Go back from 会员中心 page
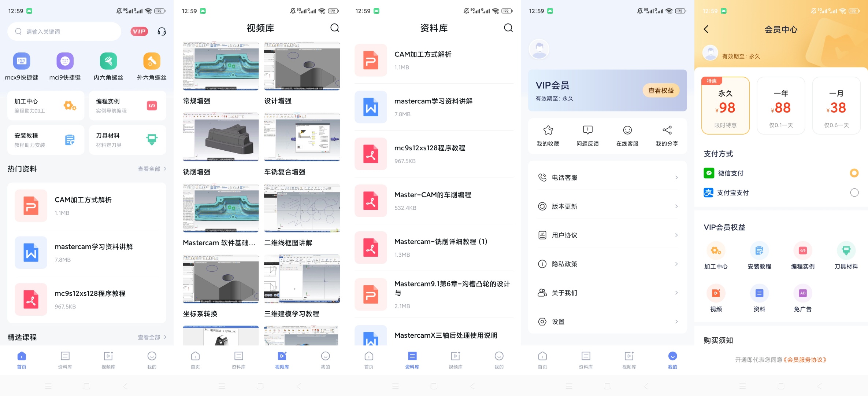This screenshot has height=396, width=868. (706, 29)
